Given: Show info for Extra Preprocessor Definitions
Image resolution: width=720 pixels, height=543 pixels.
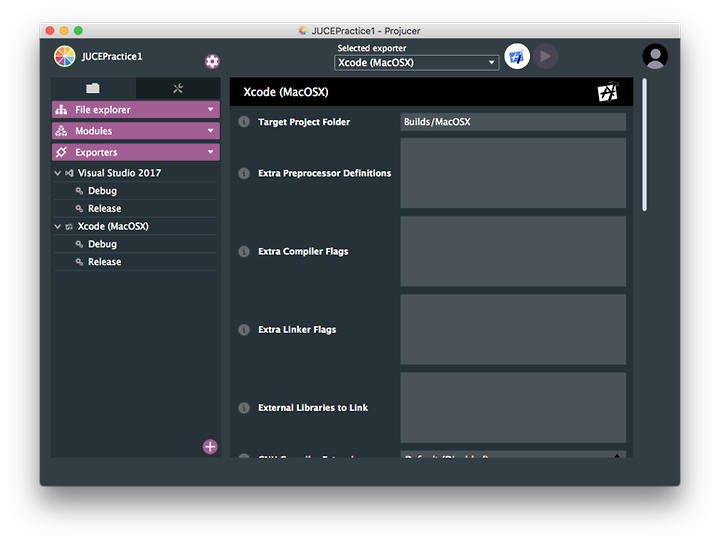Looking at the screenshot, I should [x=244, y=173].
